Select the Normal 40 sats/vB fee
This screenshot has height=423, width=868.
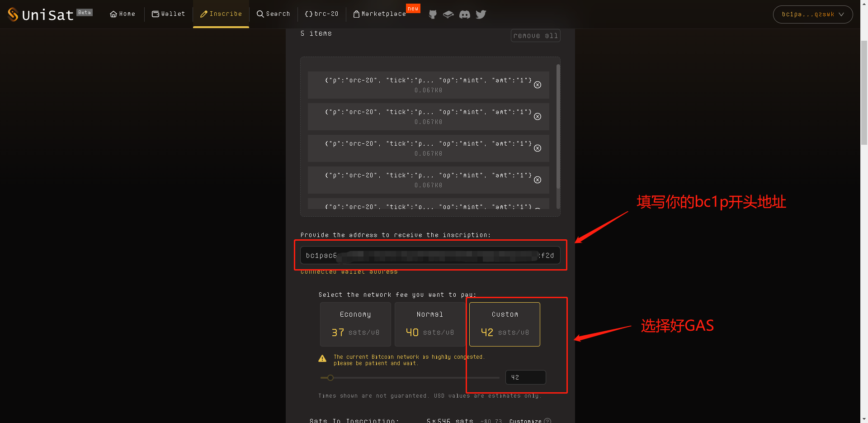tap(430, 324)
